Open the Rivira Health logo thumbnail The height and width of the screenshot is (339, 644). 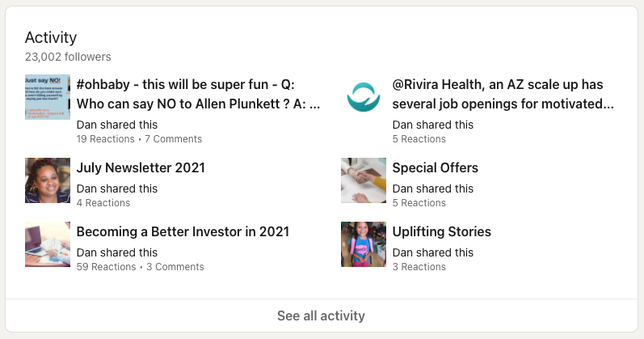pyautogui.click(x=364, y=97)
